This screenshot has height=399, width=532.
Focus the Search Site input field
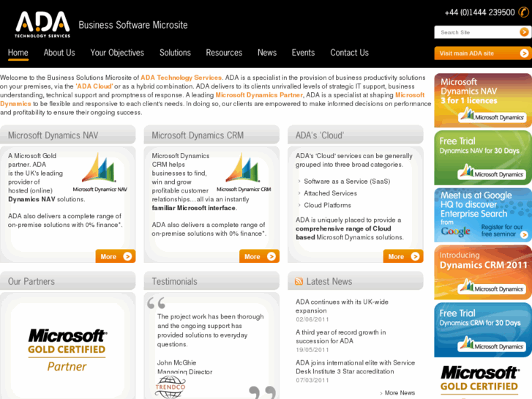[x=476, y=32]
